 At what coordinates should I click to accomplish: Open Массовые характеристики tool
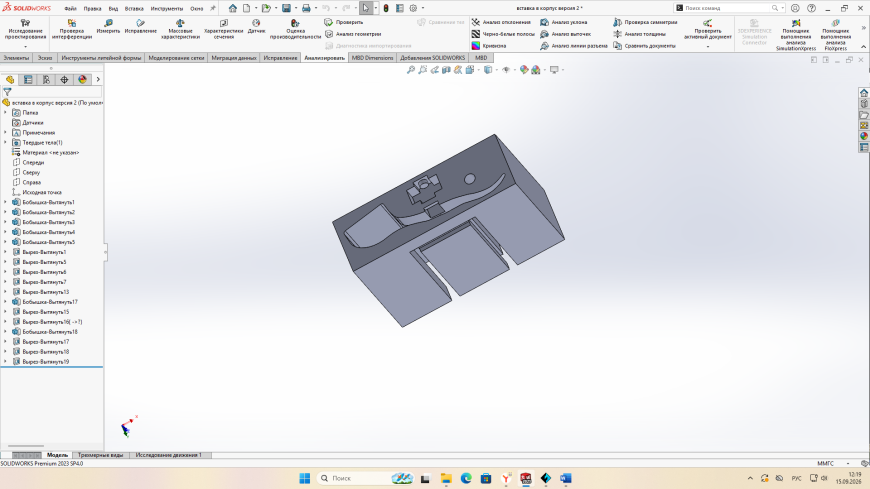[180, 29]
